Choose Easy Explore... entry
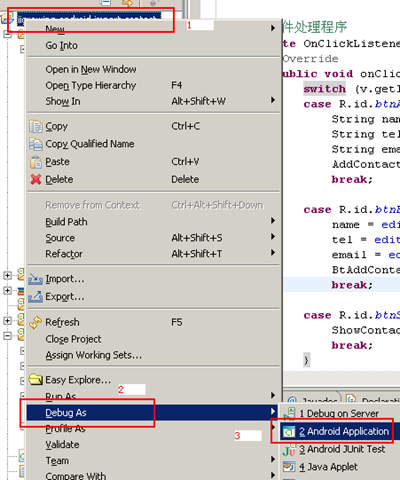 pos(153,380)
